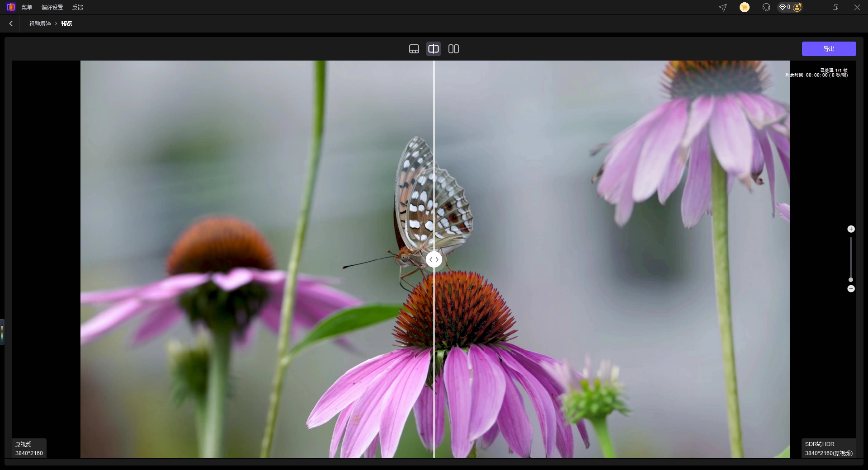Go back using the left arrow
Screen dimensions: 868x470
(11, 23)
